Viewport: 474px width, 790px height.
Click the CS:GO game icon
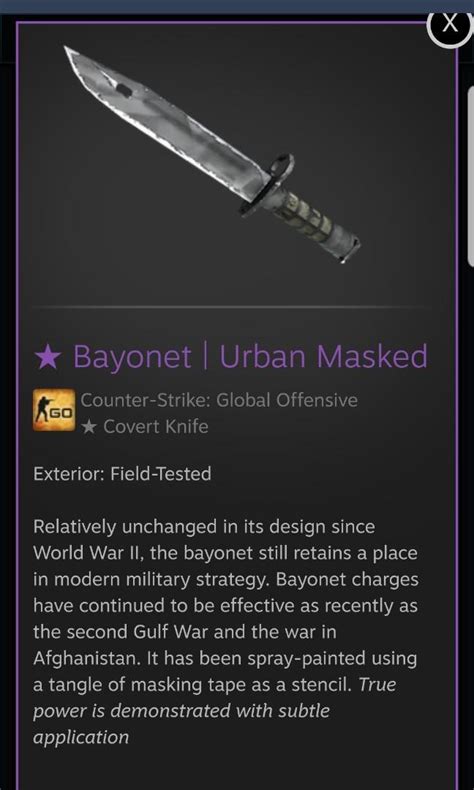pos(54,410)
